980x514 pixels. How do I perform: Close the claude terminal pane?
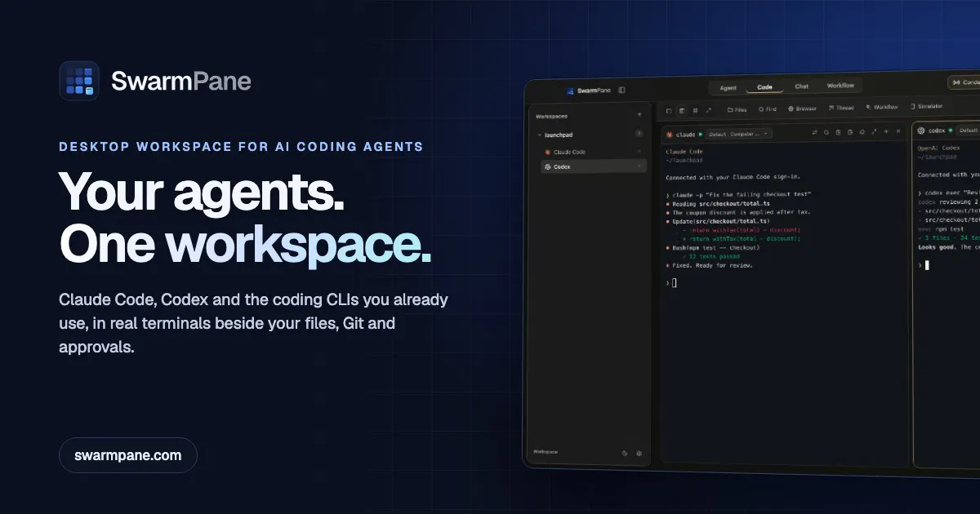pyautogui.click(x=898, y=131)
